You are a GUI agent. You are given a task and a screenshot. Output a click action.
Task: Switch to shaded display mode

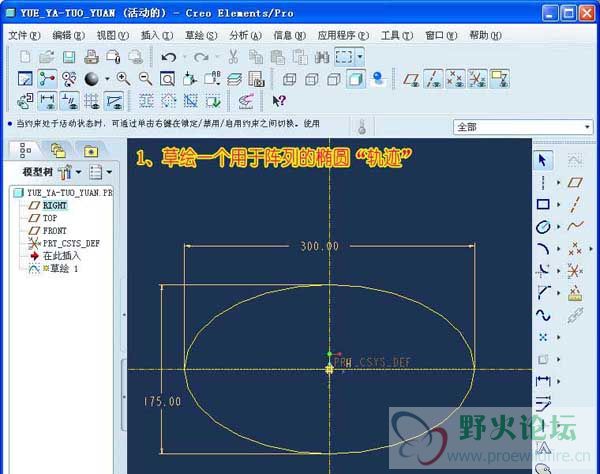(356, 79)
